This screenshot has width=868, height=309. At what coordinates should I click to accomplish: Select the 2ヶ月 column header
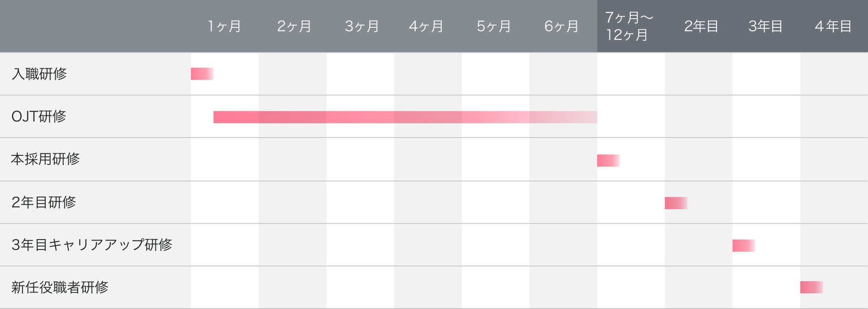pyautogui.click(x=294, y=26)
